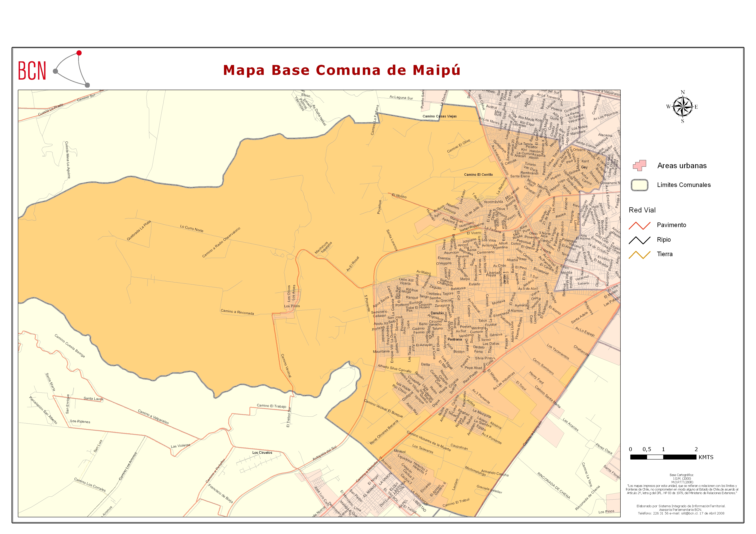This screenshot has width=756, height=534.
Task: Click the Autopista del Sol road label
Action: 325,453
